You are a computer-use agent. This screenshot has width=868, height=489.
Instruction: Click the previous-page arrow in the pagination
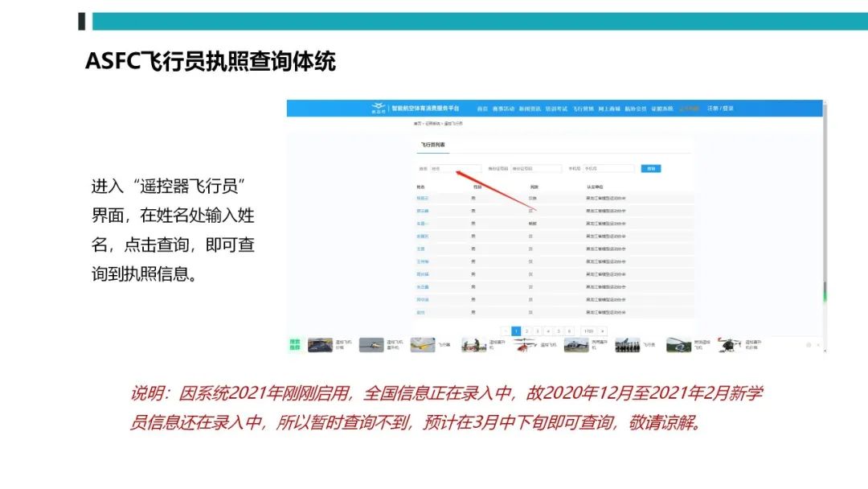coord(506,331)
